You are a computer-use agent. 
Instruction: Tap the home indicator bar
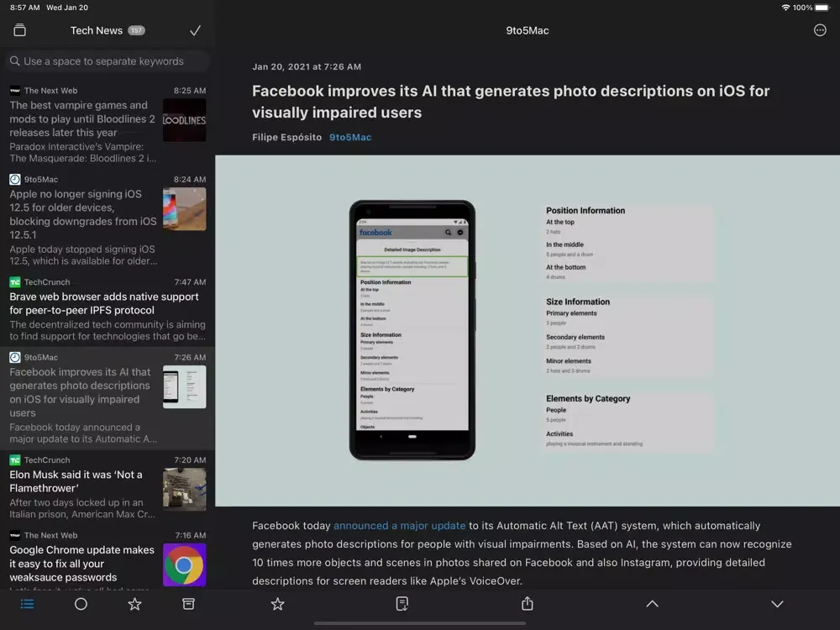pyautogui.click(x=420, y=623)
